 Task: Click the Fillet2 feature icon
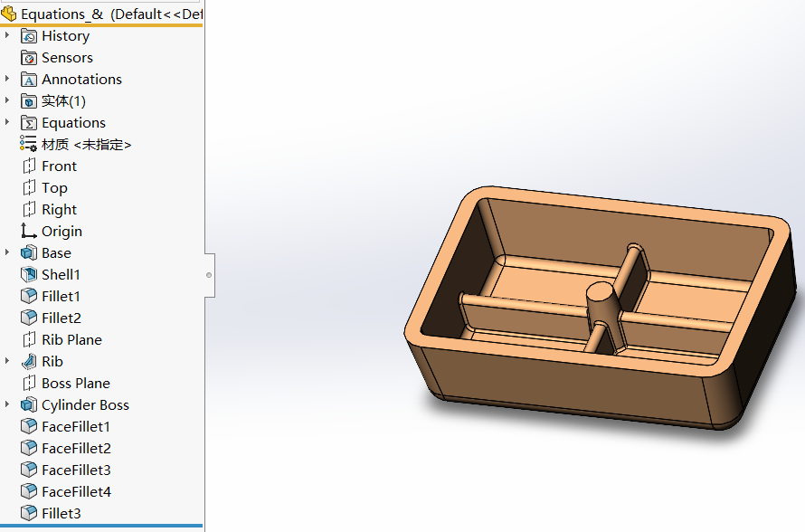tap(29, 318)
